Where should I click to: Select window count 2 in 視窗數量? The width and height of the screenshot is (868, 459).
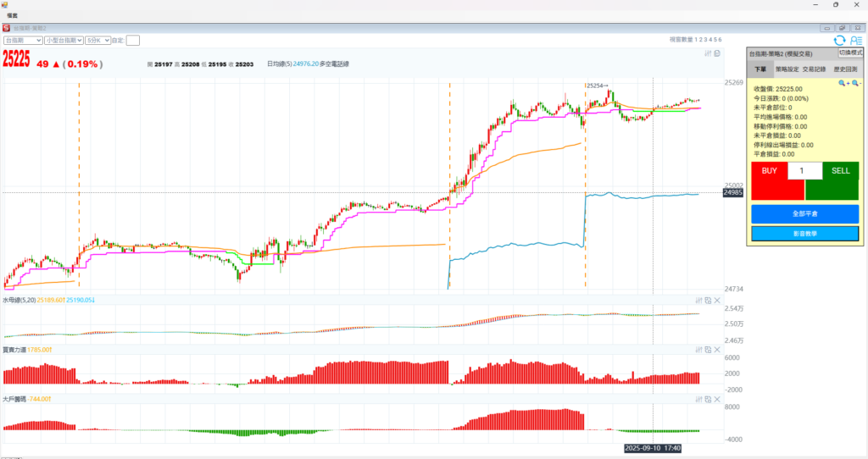[x=699, y=40]
